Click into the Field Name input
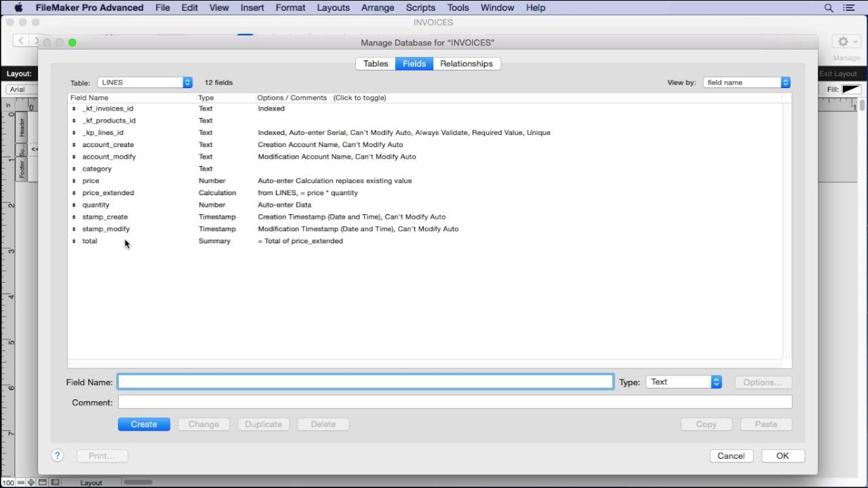Viewport: 868px width, 488px height. (366, 382)
